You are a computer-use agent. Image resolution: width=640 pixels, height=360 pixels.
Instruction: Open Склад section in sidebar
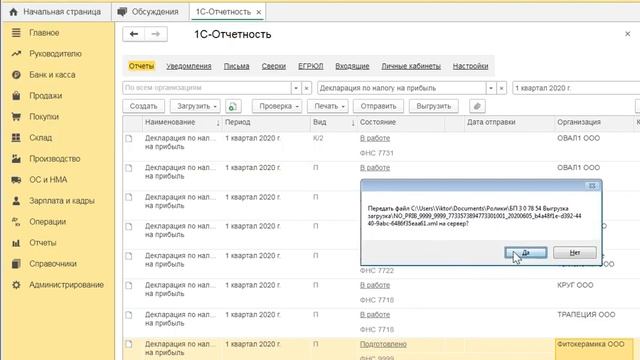(x=40, y=138)
